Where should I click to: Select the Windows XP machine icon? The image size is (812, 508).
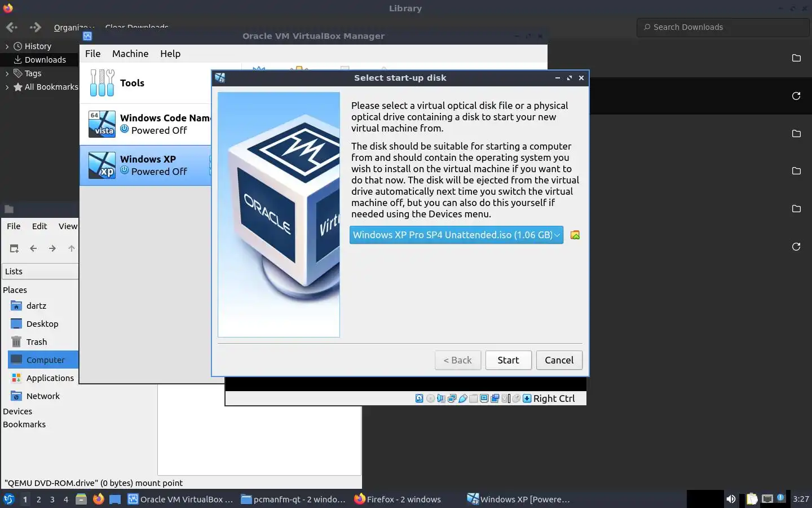pyautogui.click(x=102, y=165)
